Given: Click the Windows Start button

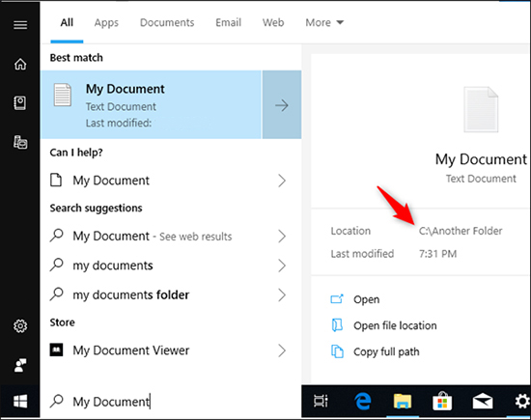Looking at the screenshot, I should click(20, 402).
